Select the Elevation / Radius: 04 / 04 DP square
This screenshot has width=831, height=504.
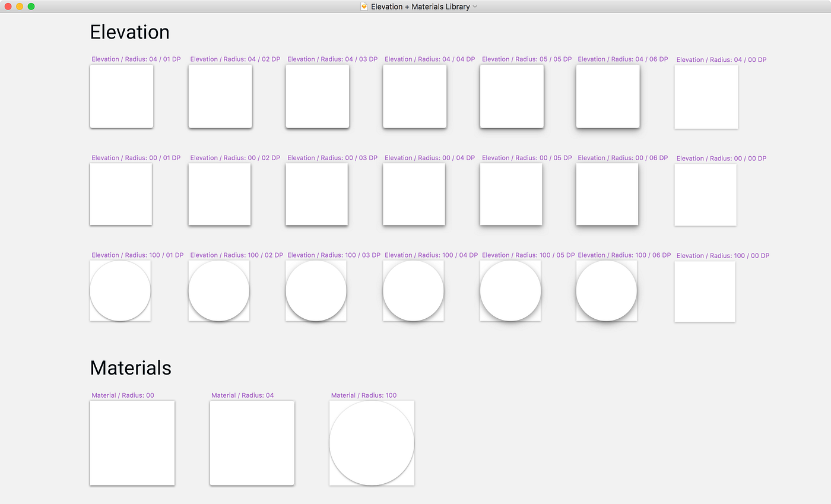(414, 96)
